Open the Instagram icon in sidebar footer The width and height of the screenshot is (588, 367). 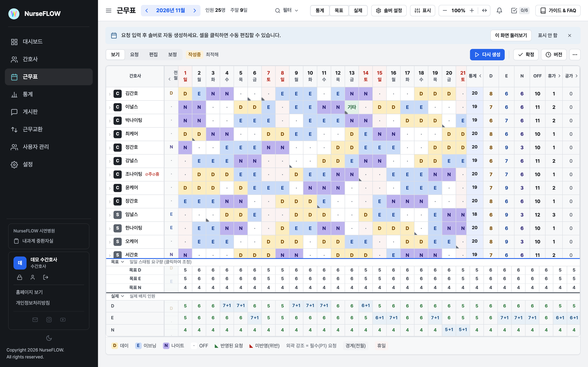pyautogui.click(x=49, y=320)
